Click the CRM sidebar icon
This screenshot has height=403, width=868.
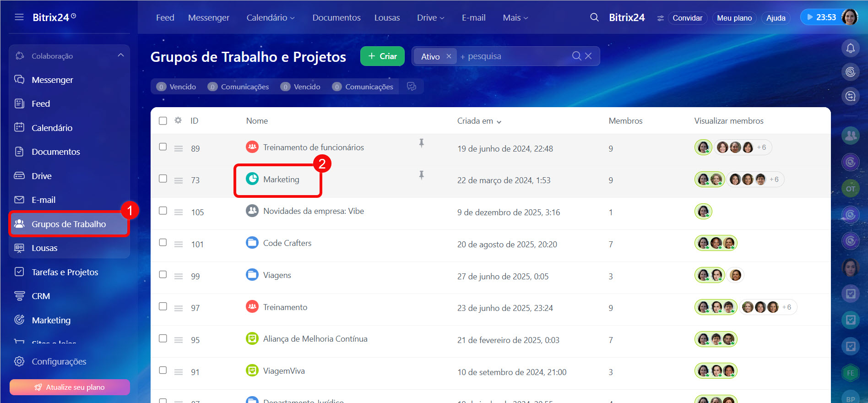tap(19, 296)
